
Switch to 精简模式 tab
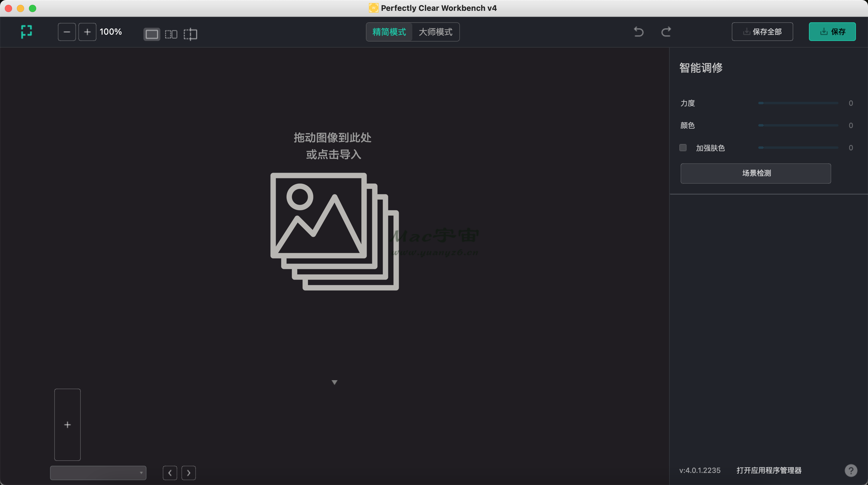389,32
